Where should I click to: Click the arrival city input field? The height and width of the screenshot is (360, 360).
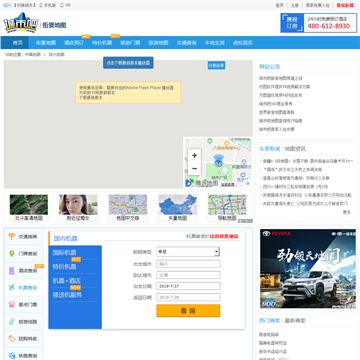[x=188, y=275]
